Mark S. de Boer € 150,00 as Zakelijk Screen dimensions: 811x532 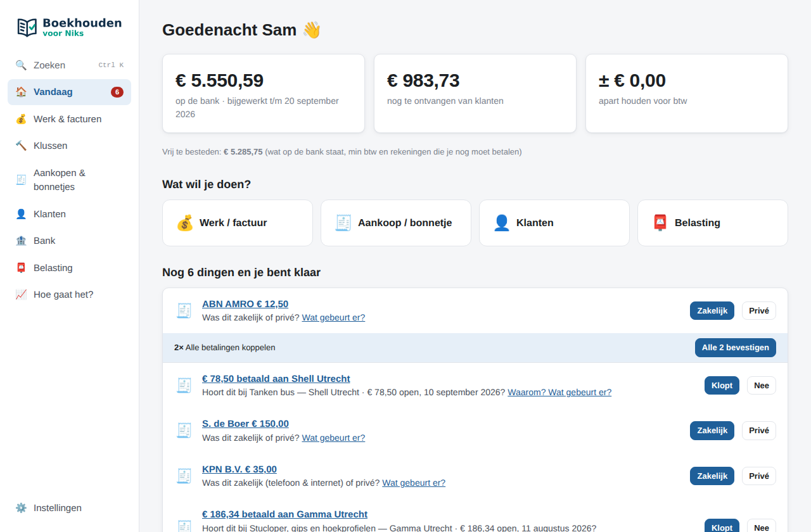coord(712,431)
